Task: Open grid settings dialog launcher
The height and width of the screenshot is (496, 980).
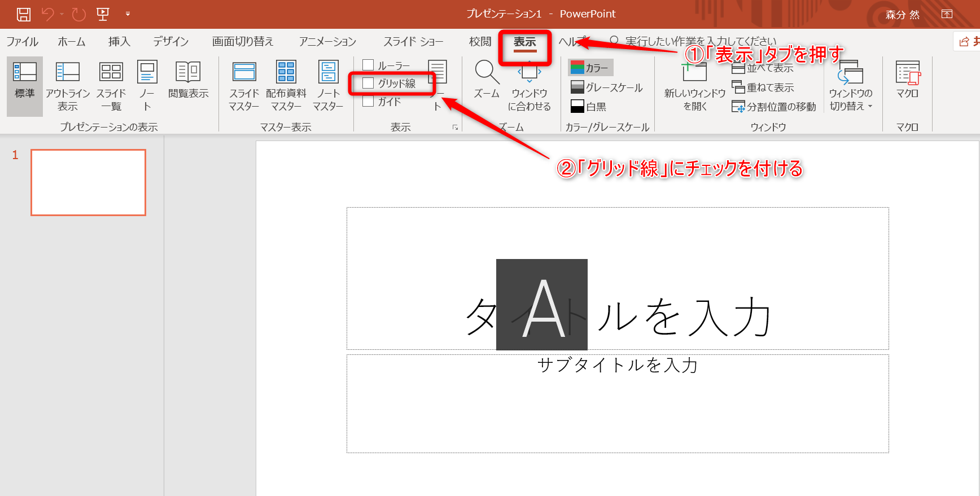Action: (x=455, y=128)
